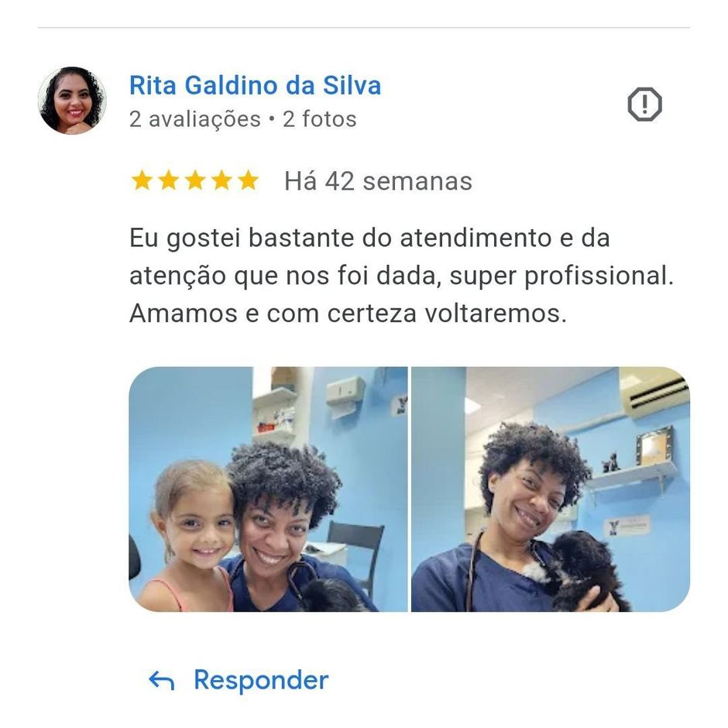The height and width of the screenshot is (728, 728).
Task: Open Rita Galdino da Silva's profile picture
Action: pos(72,100)
